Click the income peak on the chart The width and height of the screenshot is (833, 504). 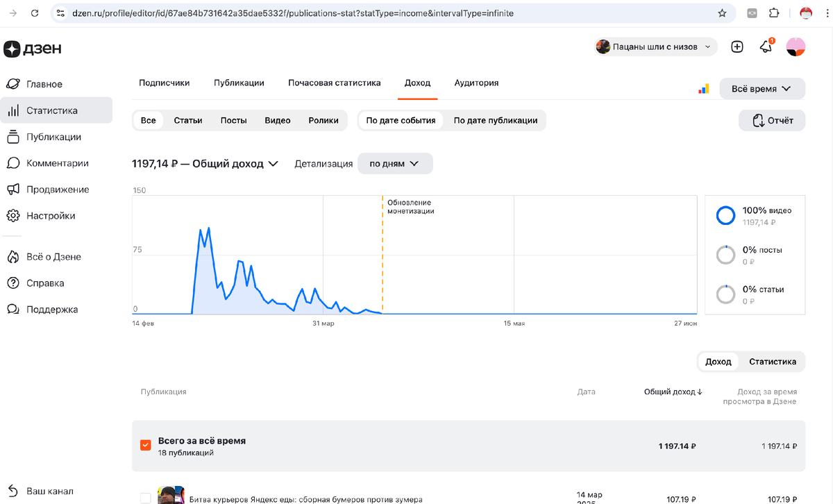[x=209, y=228]
